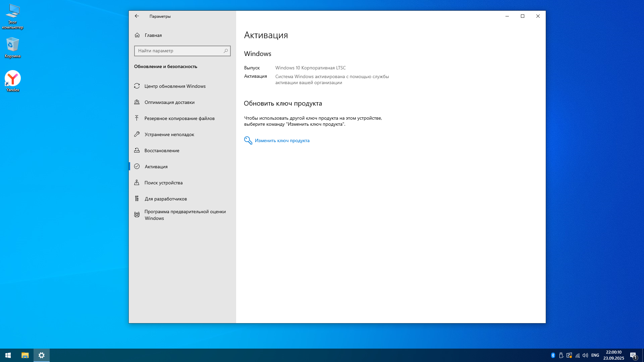
Task: Click the USB safely remove tray icon
Action: click(x=561, y=355)
